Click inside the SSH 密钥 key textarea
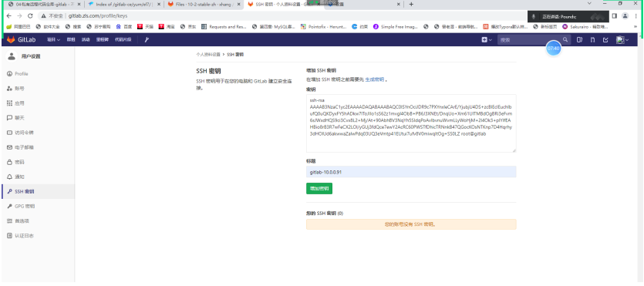The width and height of the screenshot is (644, 286). coord(411,123)
